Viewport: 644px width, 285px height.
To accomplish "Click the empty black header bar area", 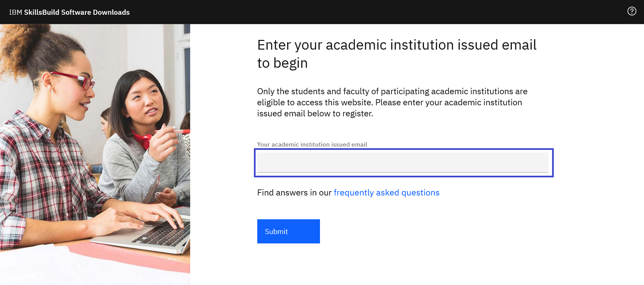I will tap(369, 12).
